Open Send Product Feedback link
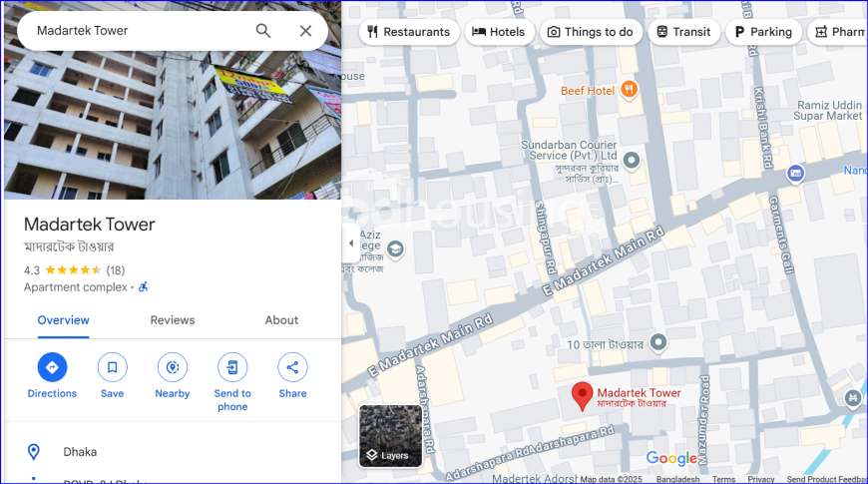The width and height of the screenshot is (868, 484). tap(826, 479)
